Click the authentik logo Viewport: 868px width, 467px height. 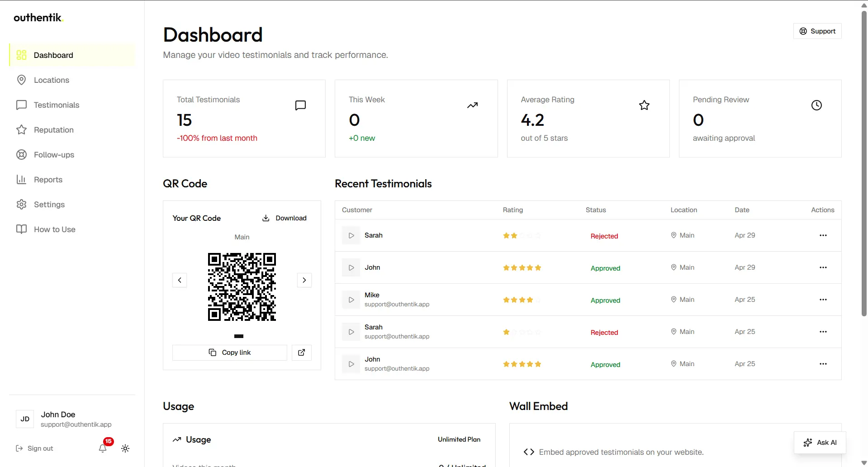pos(39,18)
